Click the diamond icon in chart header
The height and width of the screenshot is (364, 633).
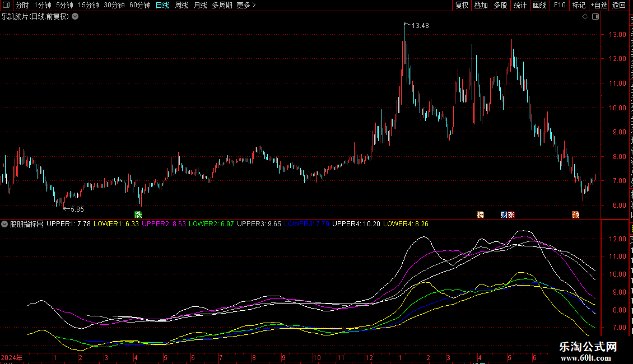(585, 17)
